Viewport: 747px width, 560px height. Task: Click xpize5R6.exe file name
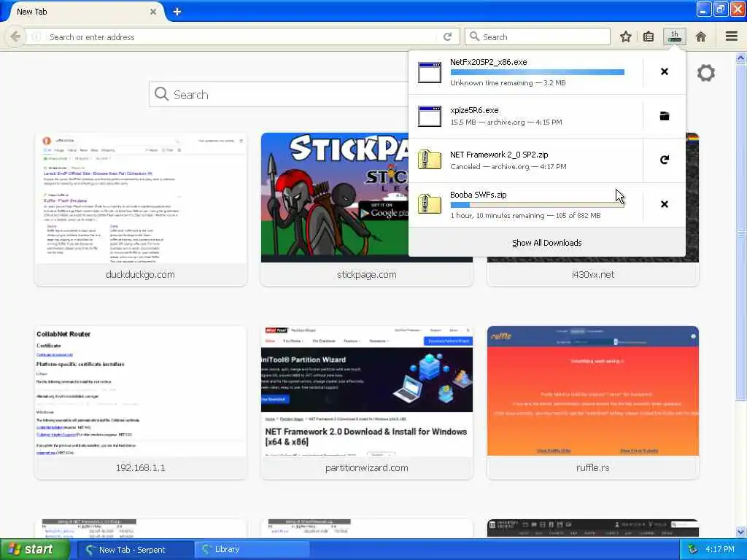(474, 110)
